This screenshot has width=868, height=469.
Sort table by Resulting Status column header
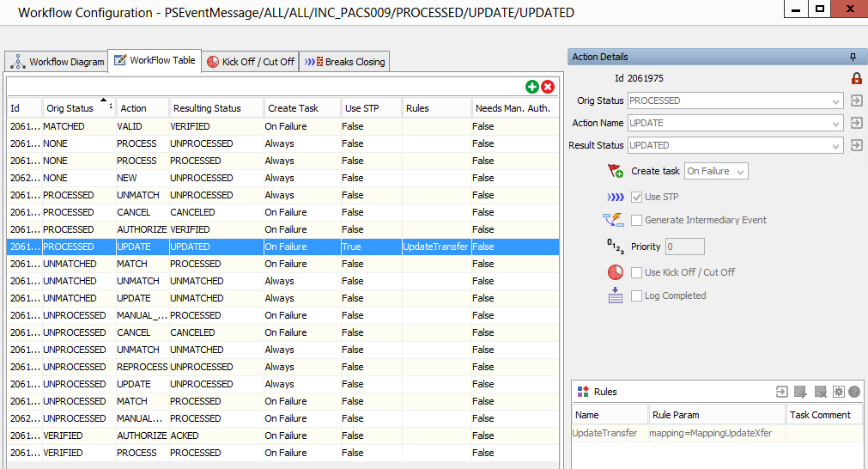[215, 108]
